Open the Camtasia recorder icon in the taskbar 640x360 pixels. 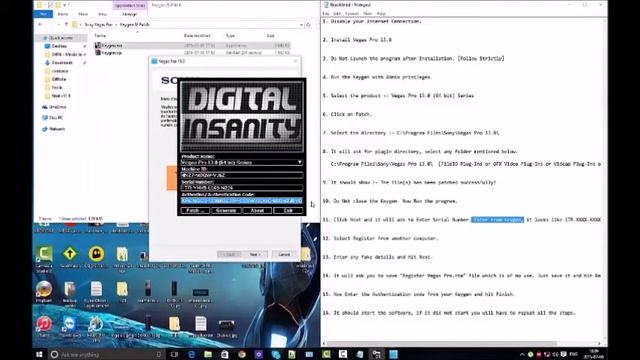coord(342,354)
